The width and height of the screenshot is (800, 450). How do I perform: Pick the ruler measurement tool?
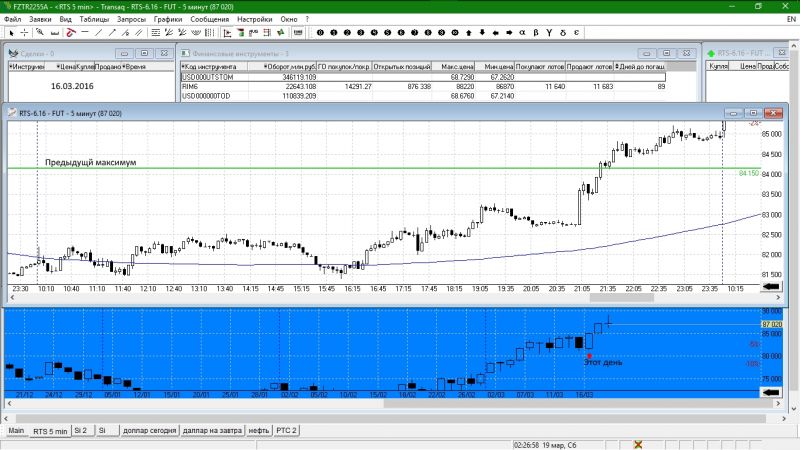(55, 33)
